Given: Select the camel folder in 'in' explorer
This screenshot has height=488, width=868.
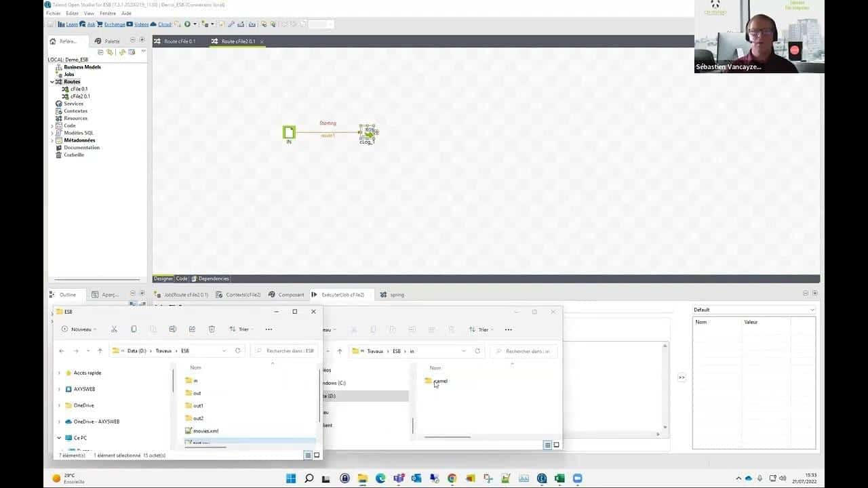Looking at the screenshot, I should click(x=436, y=381).
